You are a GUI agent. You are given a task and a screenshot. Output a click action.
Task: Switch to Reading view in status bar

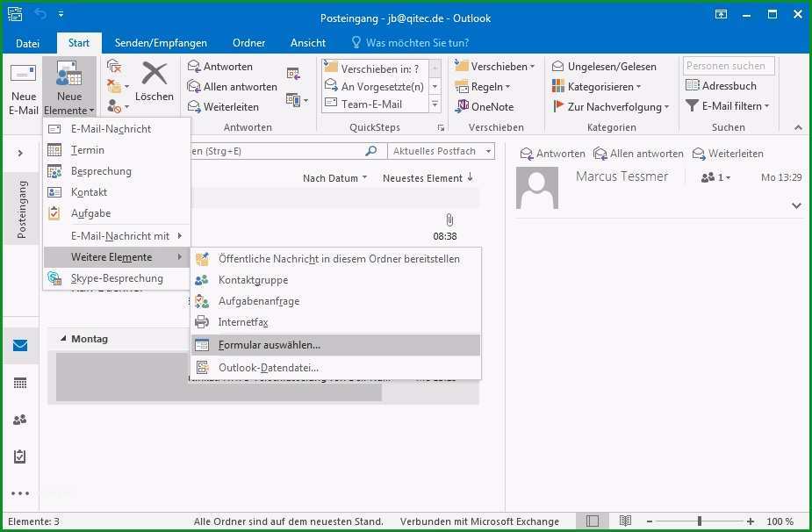coord(626,521)
